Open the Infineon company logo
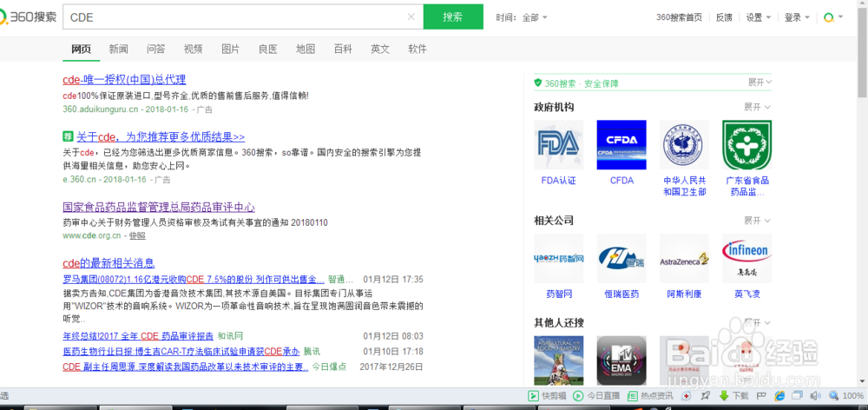 click(x=746, y=258)
